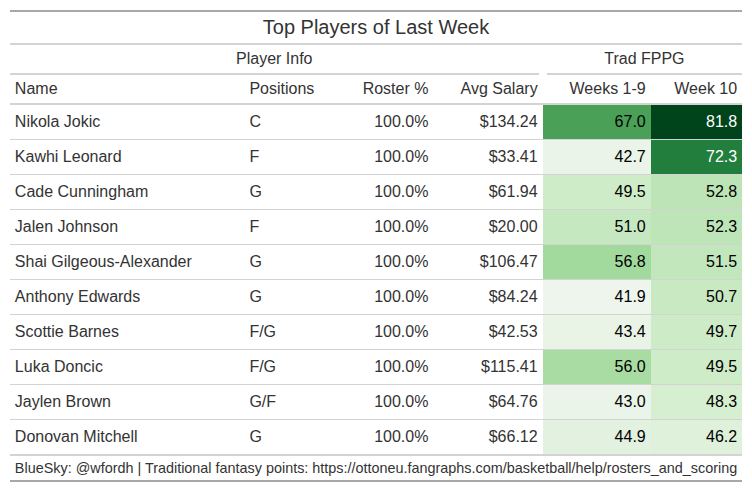The width and height of the screenshot is (752, 492).
Task: Select the Nikola Jokic name cell
Action: (58, 122)
